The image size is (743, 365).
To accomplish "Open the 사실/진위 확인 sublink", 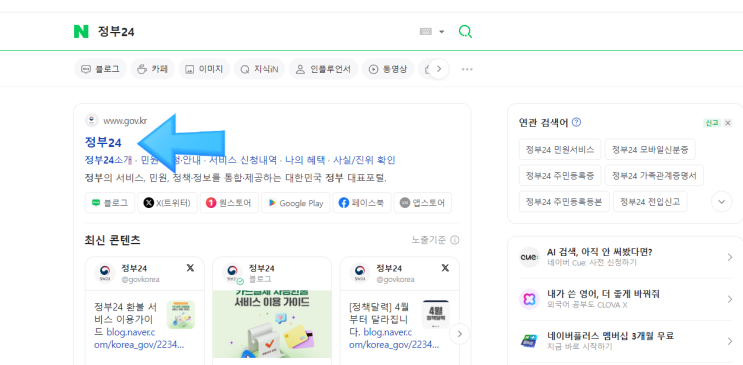I will [x=364, y=160].
